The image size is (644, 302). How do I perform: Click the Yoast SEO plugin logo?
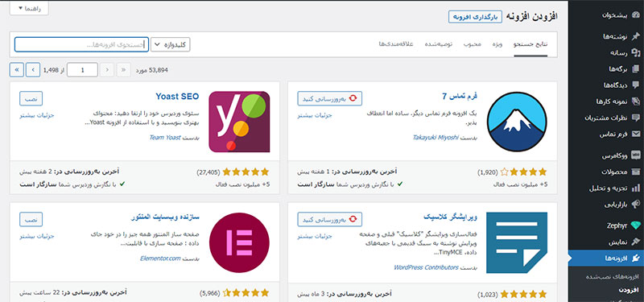coord(239,122)
